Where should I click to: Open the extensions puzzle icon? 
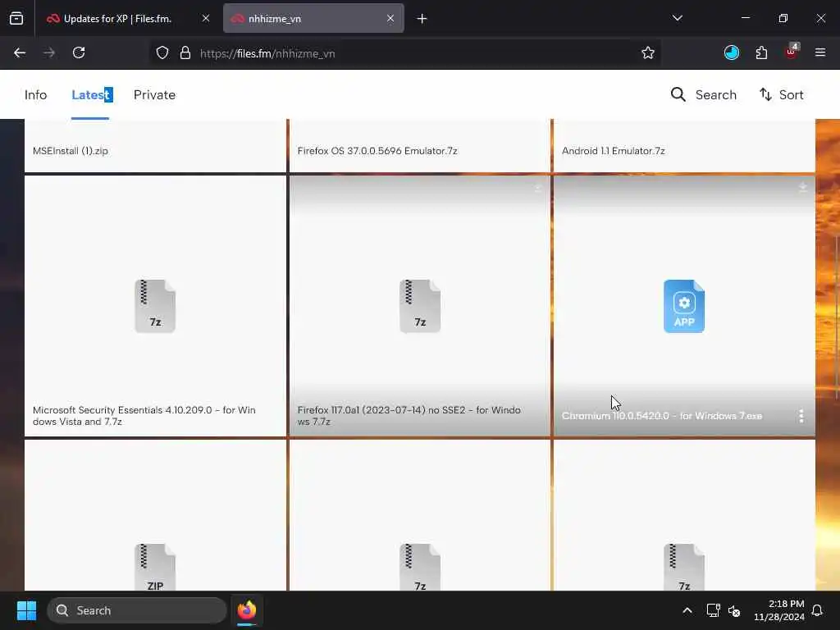(x=761, y=52)
